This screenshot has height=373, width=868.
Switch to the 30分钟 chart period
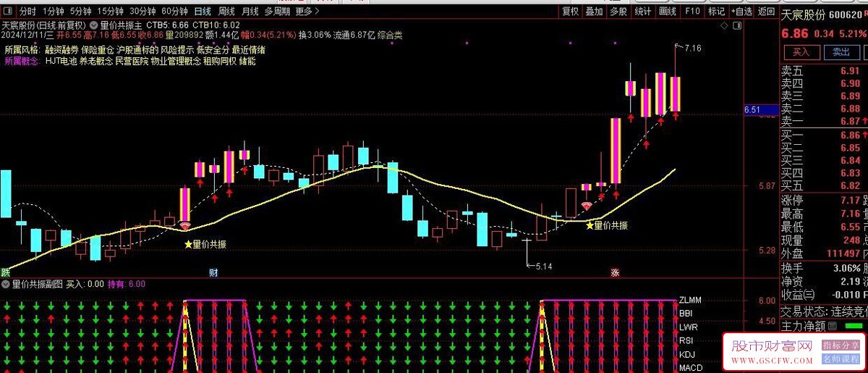click(142, 12)
